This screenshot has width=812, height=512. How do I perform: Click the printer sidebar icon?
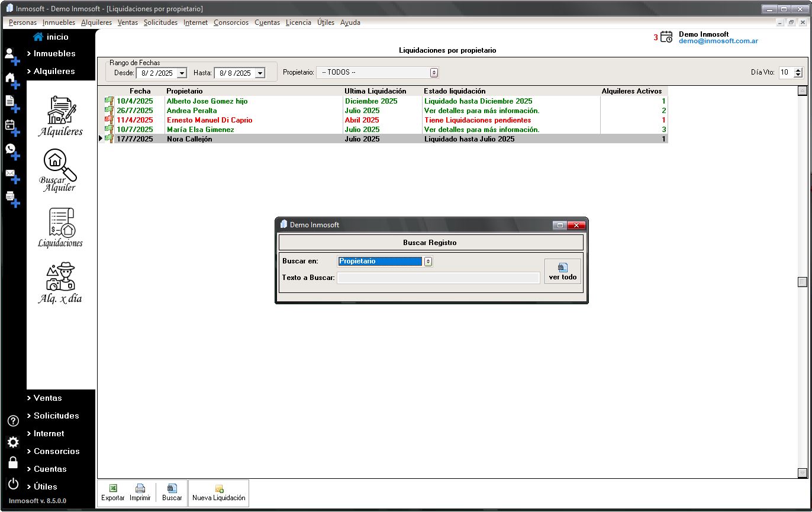pos(12,198)
